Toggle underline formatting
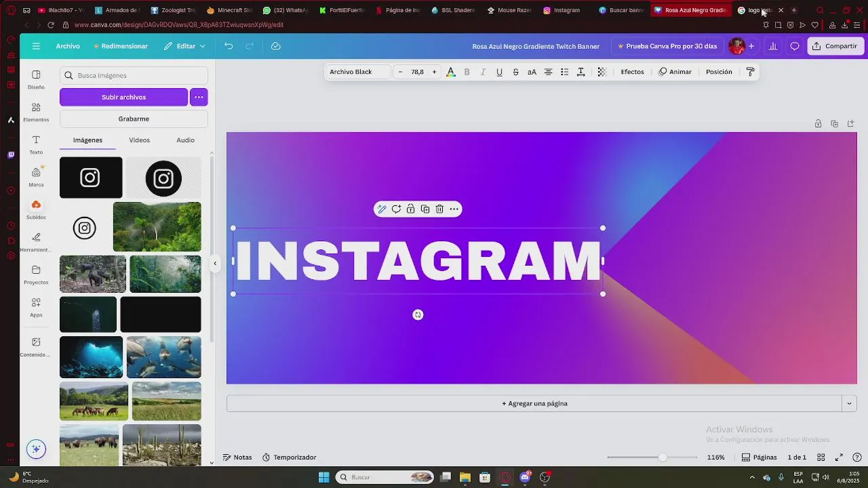This screenshot has height=488, width=868. point(499,72)
